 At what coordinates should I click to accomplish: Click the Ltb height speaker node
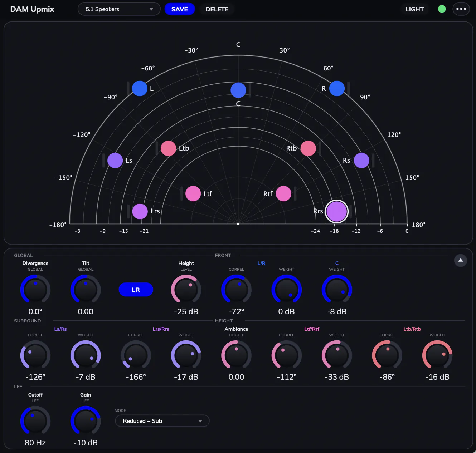(168, 148)
